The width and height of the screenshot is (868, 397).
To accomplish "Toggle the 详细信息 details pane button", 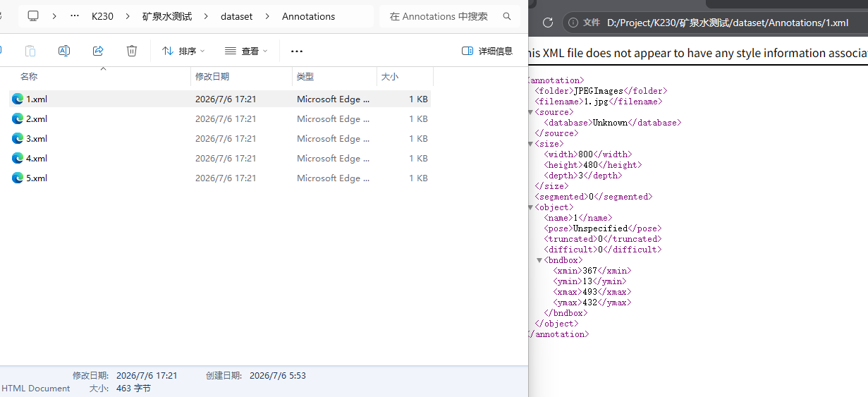I will point(487,51).
